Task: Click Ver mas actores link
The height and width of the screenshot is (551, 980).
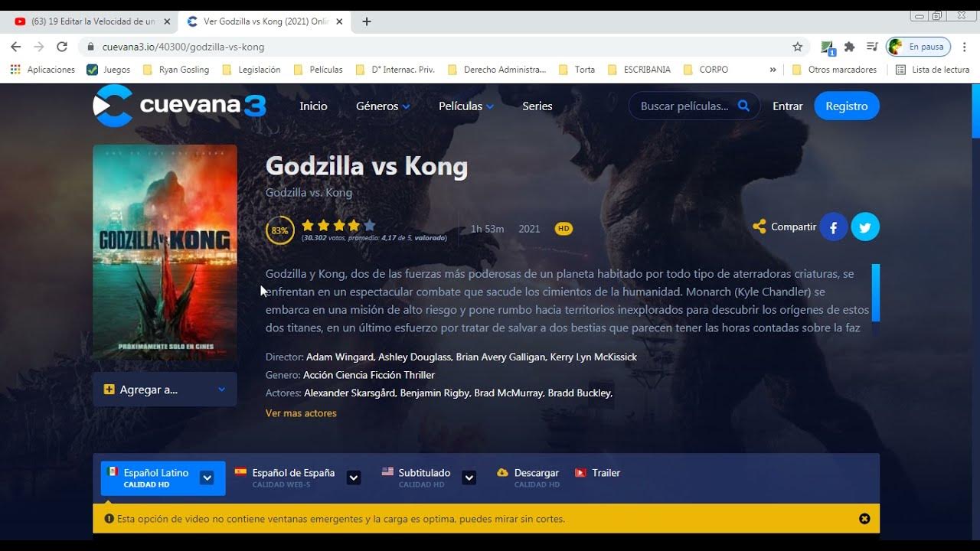Action: point(301,413)
